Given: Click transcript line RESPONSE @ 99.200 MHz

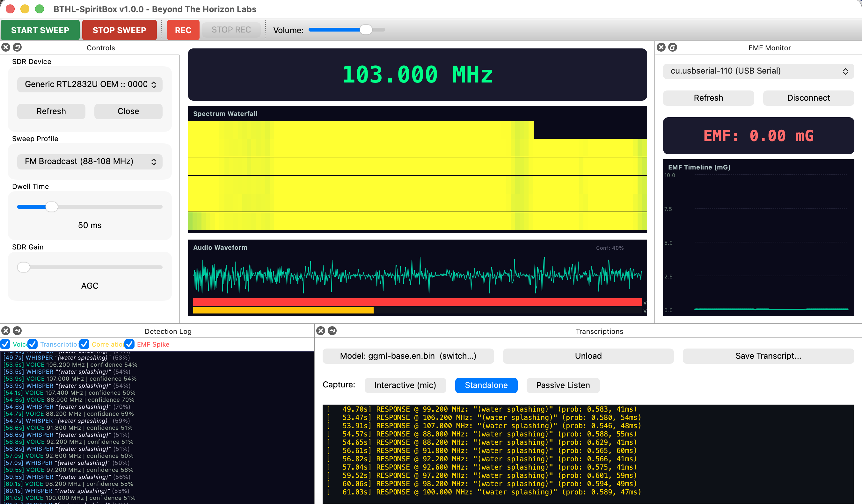Looking at the screenshot, I should [x=482, y=409].
